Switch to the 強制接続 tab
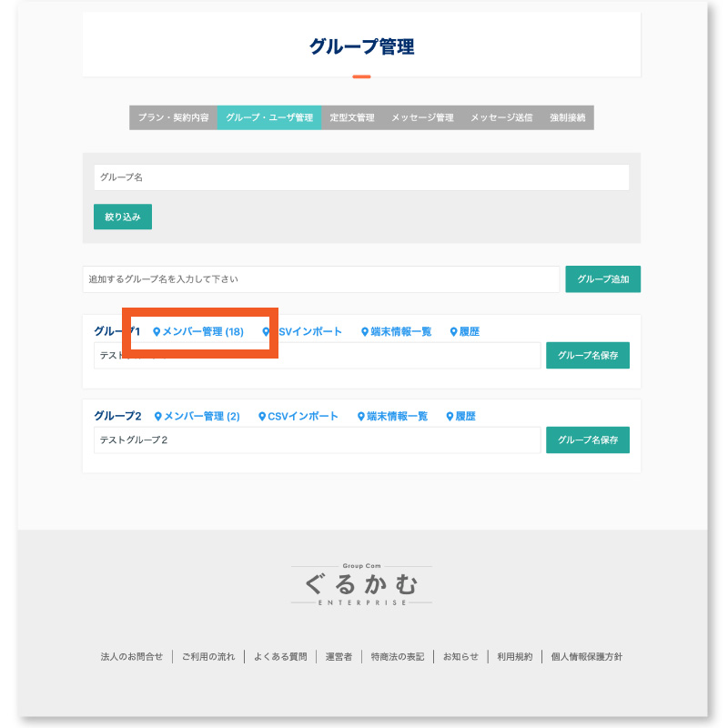 click(569, 117)
